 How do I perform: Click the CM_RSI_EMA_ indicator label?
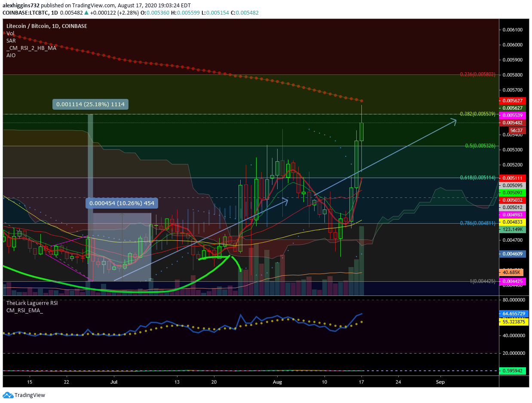click(24, 310)
